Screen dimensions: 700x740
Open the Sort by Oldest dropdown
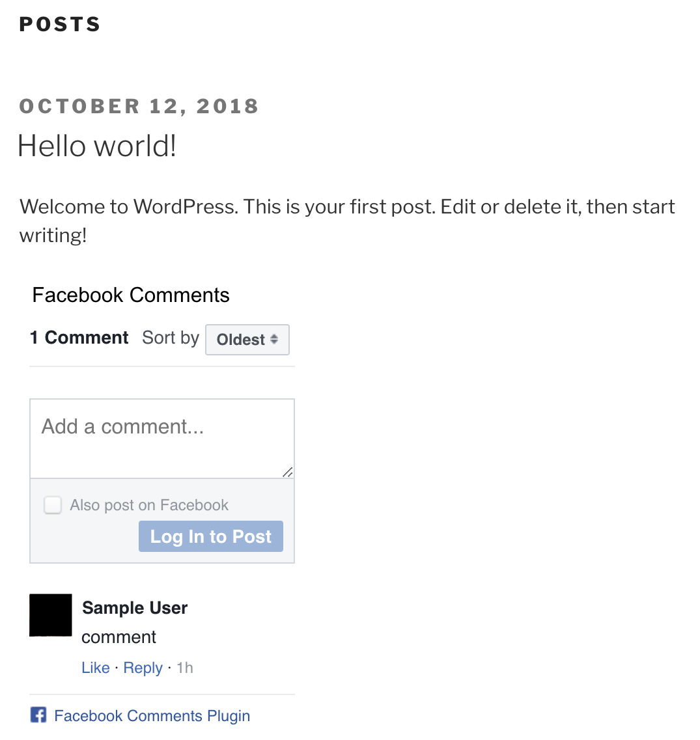click(247, 339)
